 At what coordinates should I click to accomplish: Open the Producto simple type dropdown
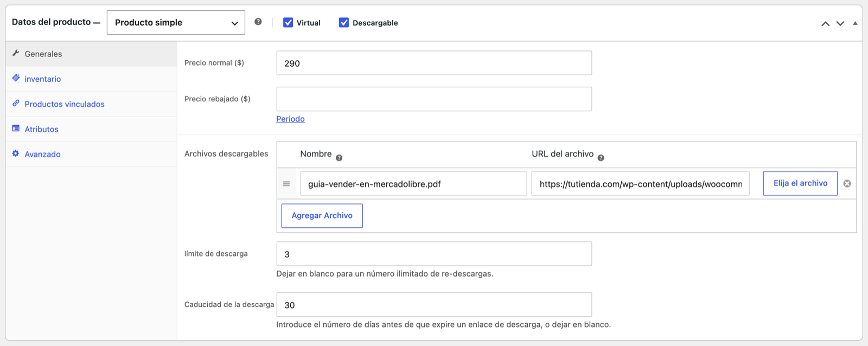click(176, 22)
